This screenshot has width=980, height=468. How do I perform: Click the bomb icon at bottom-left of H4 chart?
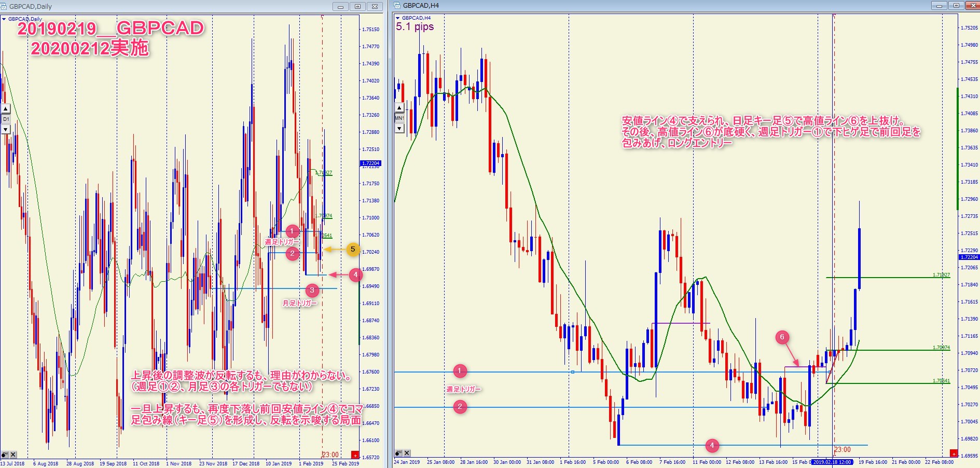398,453
